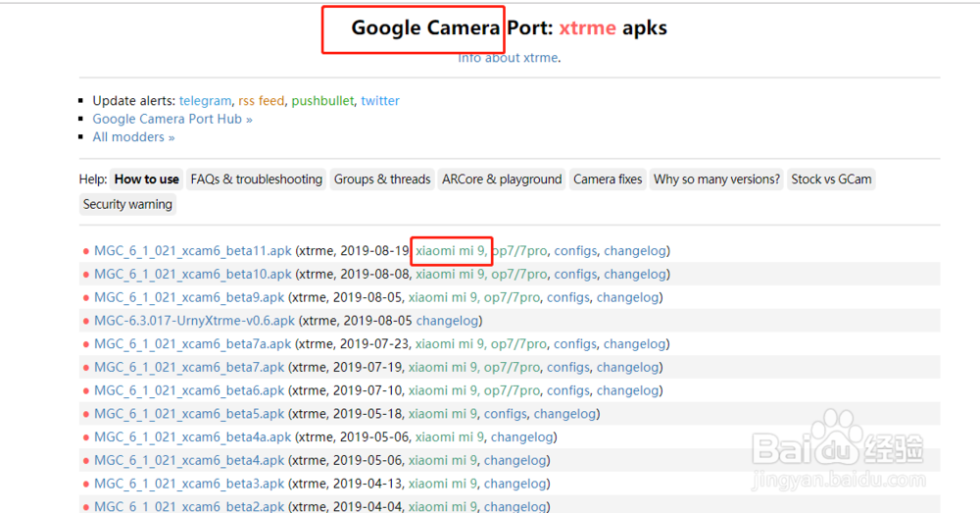The image size is (980, 513).
Task: Open configs for the beta10 apk
Action: coord(575,274)
